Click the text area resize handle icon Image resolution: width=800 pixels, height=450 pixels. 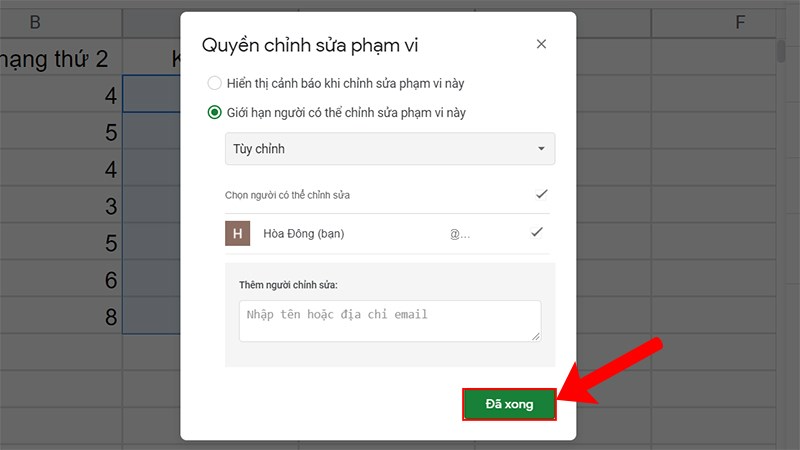[x=536, y=336]
